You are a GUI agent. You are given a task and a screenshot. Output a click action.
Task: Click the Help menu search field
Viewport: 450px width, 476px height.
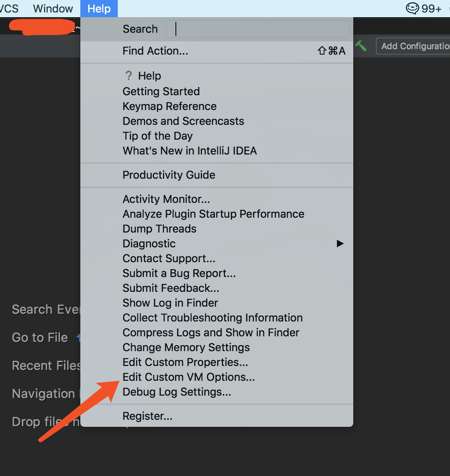coord(257,29)
